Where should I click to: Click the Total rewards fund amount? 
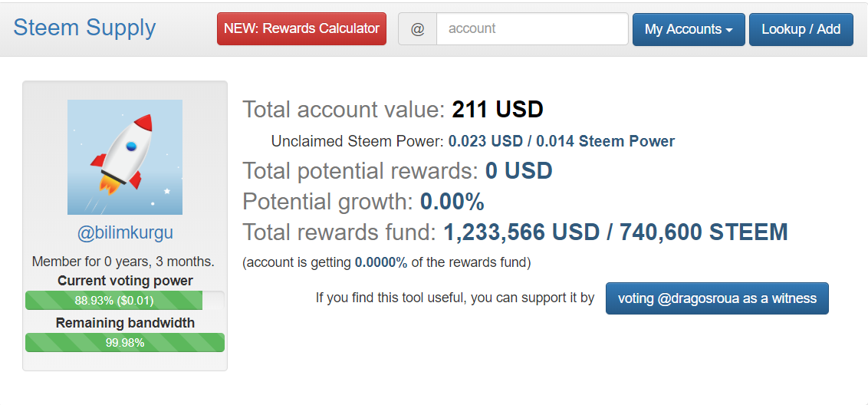pyautogui.click(x=616, y=232)
